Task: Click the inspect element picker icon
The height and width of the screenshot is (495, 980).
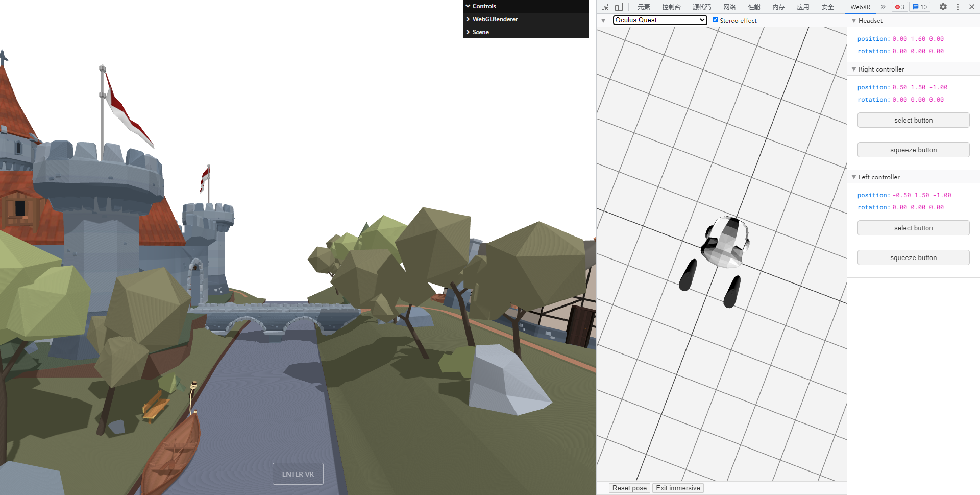Action: pyautogui.click(x=605, y=7)
